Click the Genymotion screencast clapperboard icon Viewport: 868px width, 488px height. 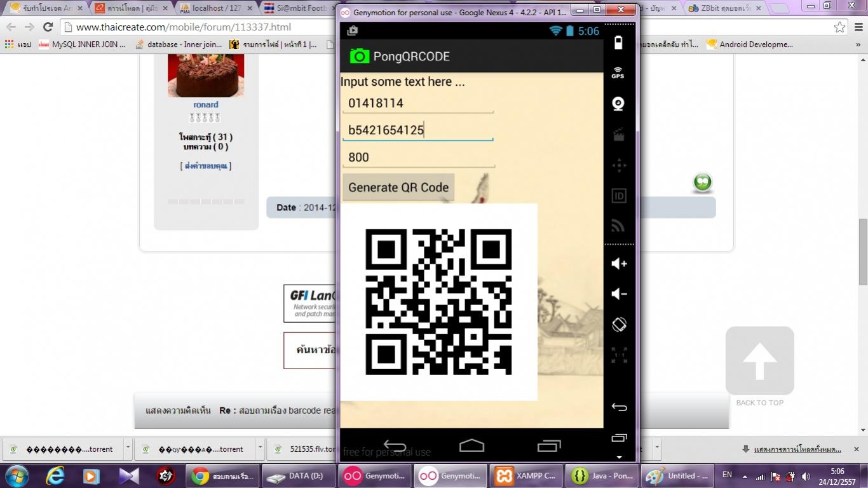(x=618, y=135)
